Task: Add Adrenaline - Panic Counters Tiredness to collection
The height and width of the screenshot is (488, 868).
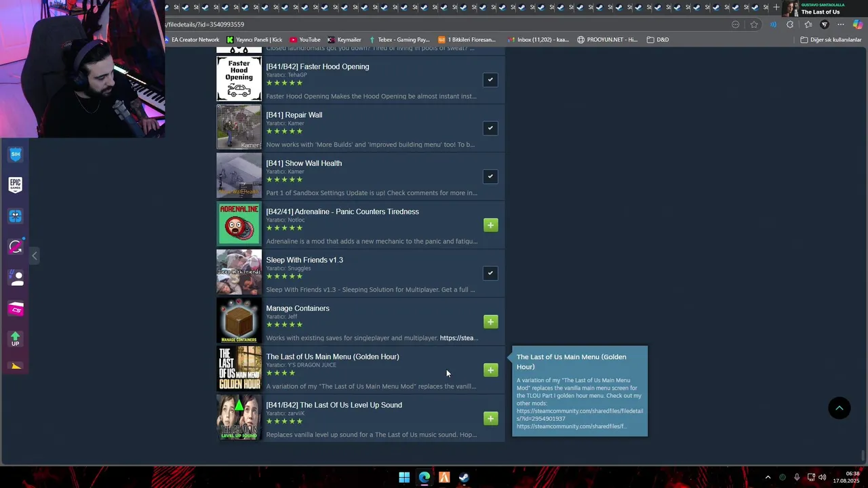Action: 490,225
